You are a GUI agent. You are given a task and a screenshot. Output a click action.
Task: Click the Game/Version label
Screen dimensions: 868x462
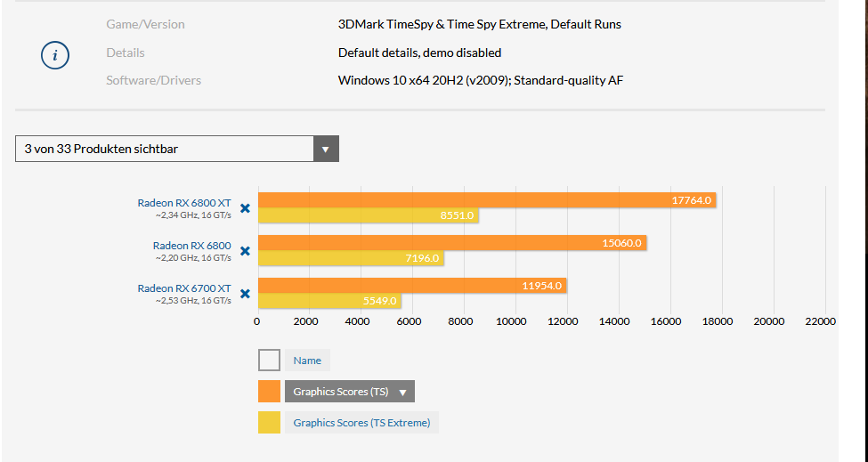click(x=146, y=24)
